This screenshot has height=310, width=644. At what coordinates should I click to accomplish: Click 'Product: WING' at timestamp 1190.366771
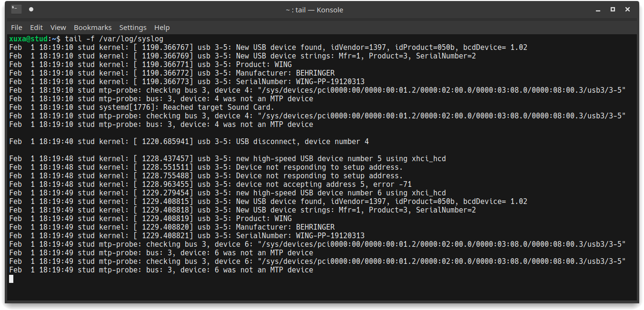[264, 64]
